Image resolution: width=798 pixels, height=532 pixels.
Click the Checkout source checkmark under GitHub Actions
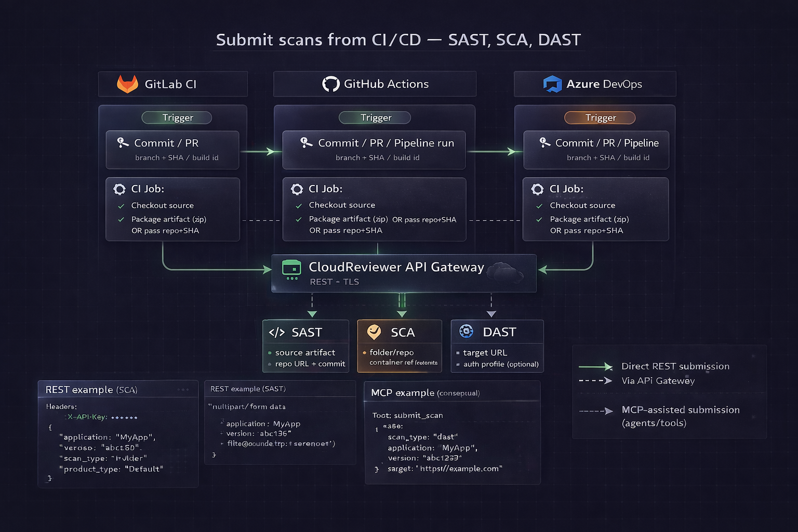299,206
